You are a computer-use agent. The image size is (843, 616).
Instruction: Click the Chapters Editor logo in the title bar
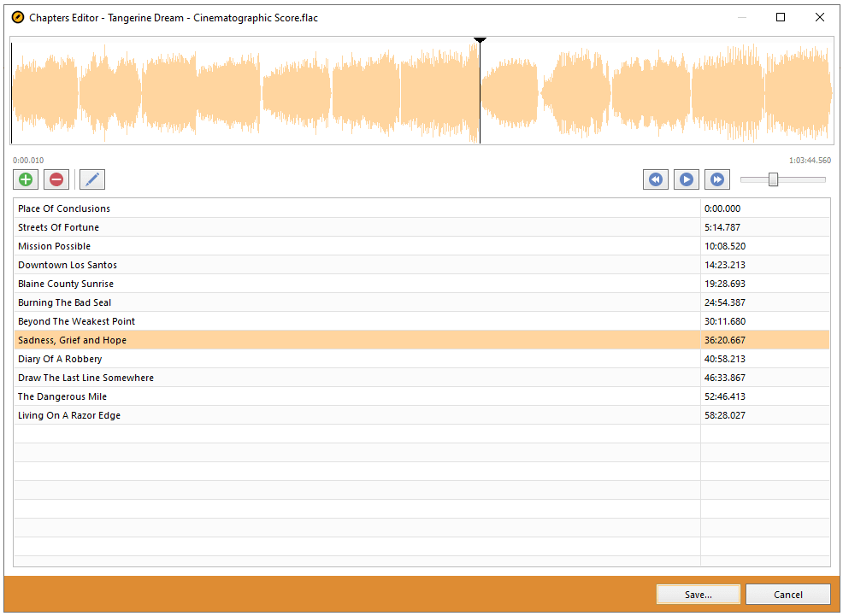pos(16,16)
